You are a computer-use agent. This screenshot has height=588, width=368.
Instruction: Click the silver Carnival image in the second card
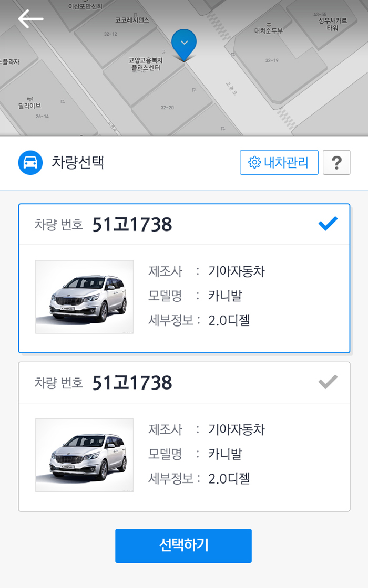84,454
